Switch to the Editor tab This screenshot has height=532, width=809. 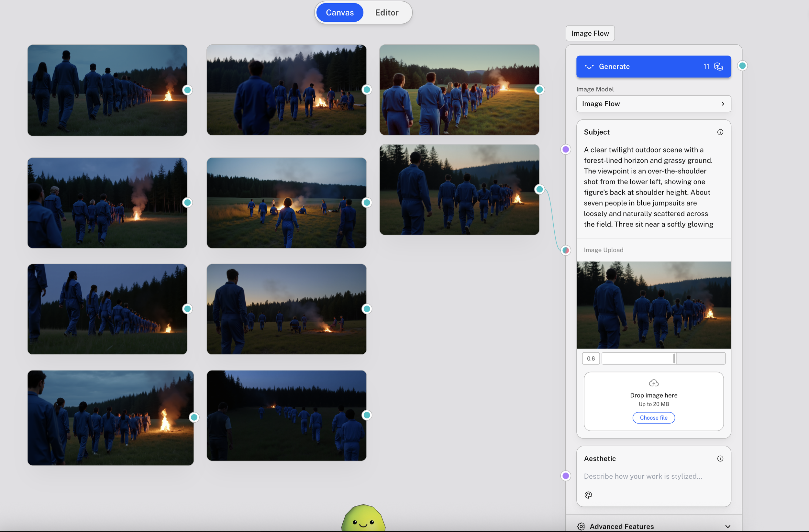click(386, 13)
